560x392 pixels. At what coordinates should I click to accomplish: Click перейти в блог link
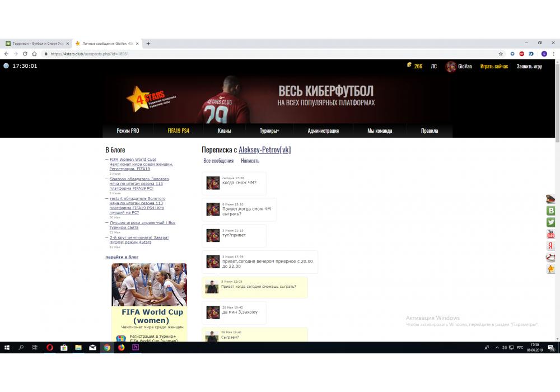[x=122, y=257]
